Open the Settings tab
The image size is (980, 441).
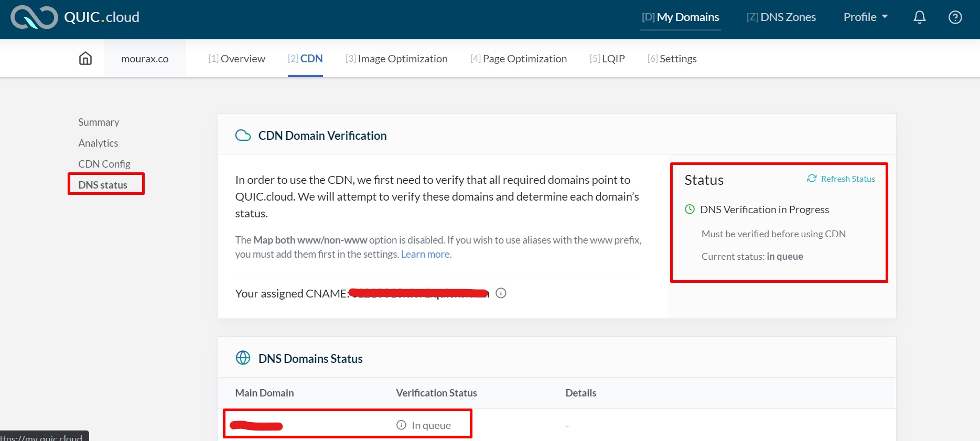[x=672, y=59]
